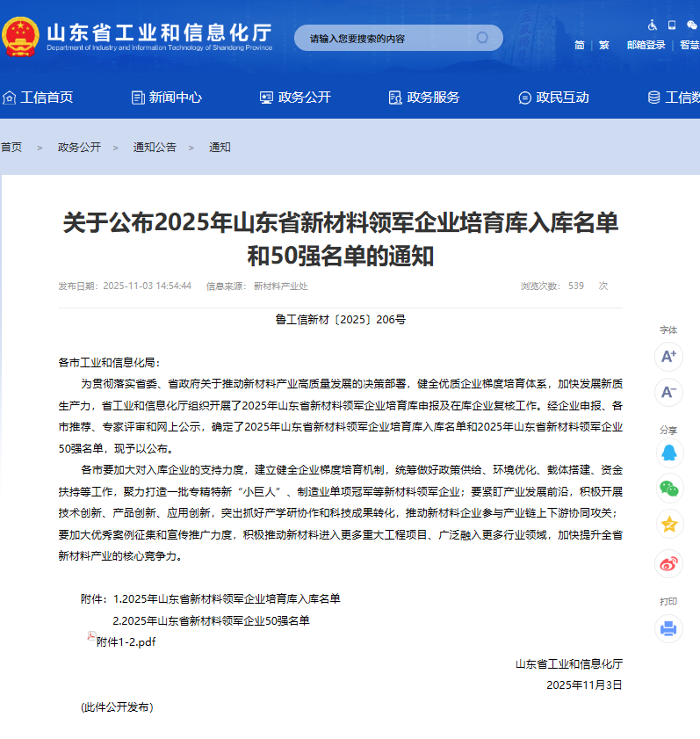This screenshot has height=739, width=700.
Task: Share article via WeChat icon
Action: click(668, 489)
